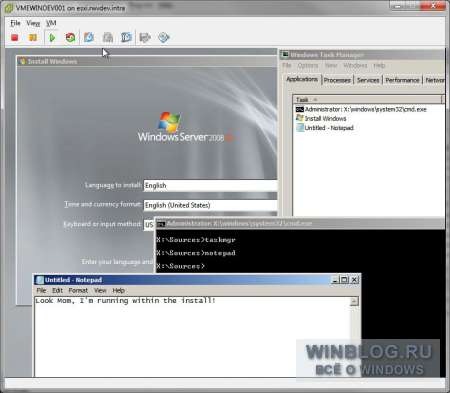The width and height of the screenshot is (450, 393).
Task: Open Task Manager's Options menu
Action: coord(308,66)
